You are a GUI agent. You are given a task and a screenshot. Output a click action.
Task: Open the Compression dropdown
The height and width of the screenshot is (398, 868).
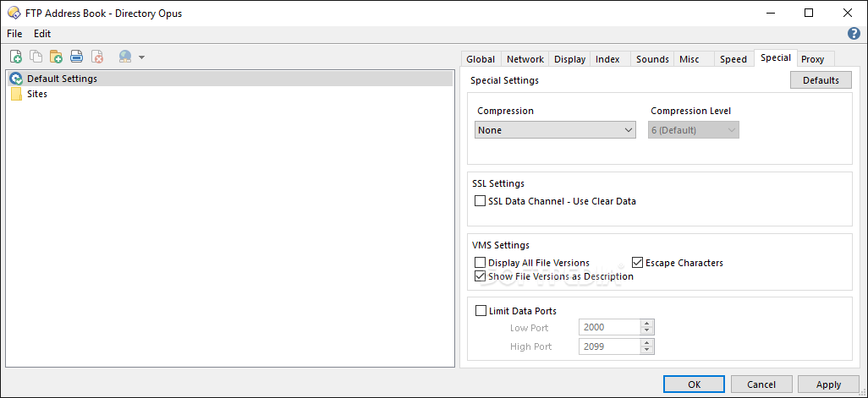[555, 130]
